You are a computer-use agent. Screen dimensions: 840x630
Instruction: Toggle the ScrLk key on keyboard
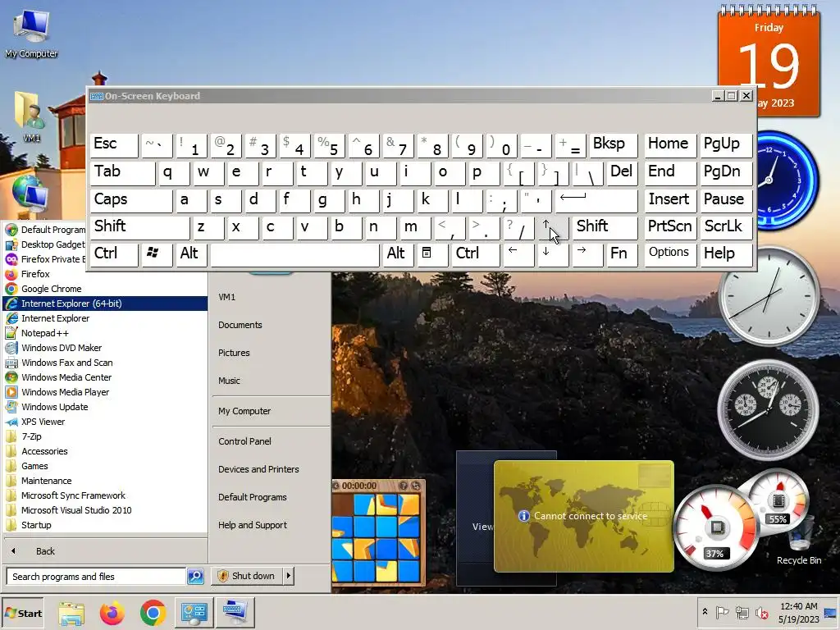[x=727, y=227]
